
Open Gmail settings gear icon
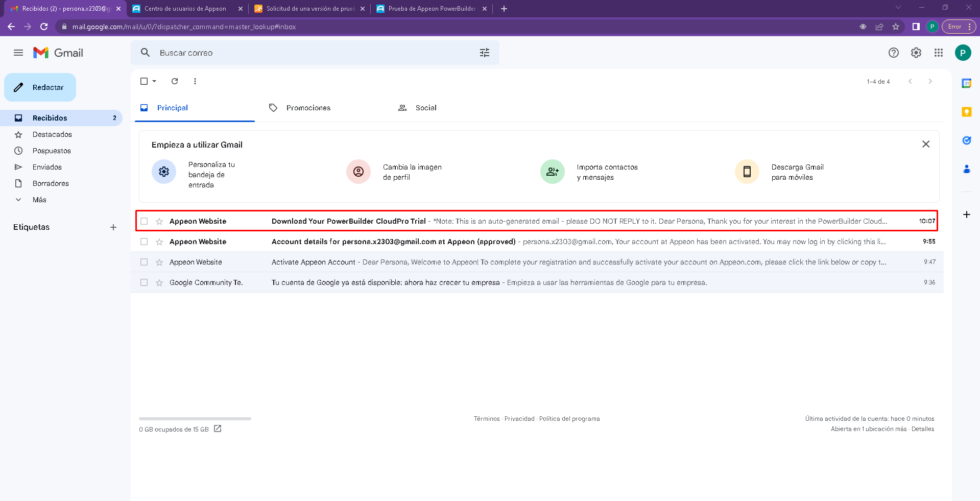(x=916, y=53)
